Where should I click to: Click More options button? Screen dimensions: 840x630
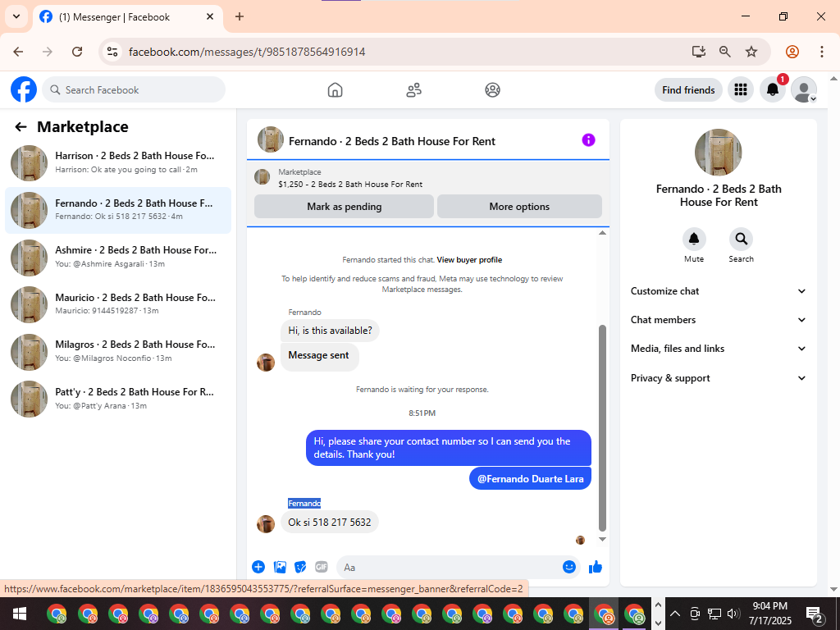[x=519, y=206]
